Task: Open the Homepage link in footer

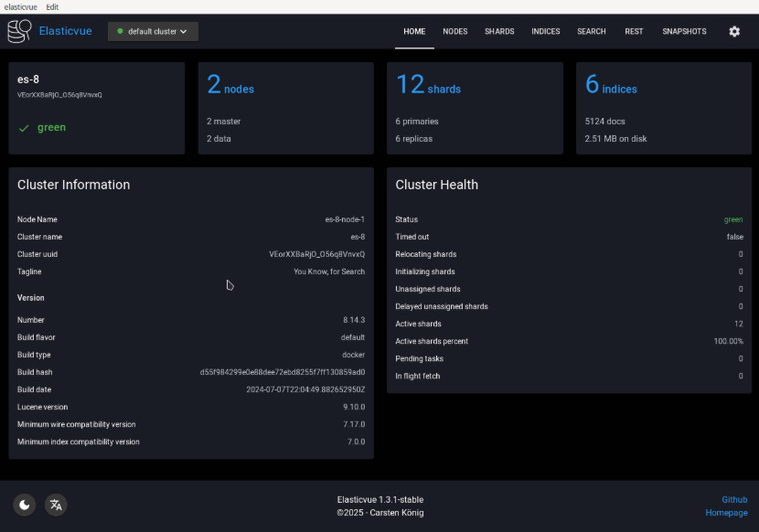Action: 726,513
